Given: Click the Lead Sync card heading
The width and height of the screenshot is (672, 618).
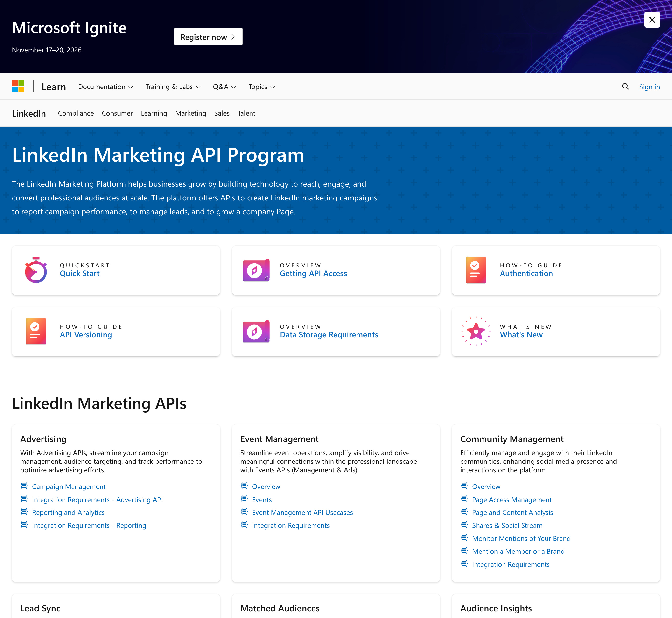Looking at the screenshot, I should point(40,608).
